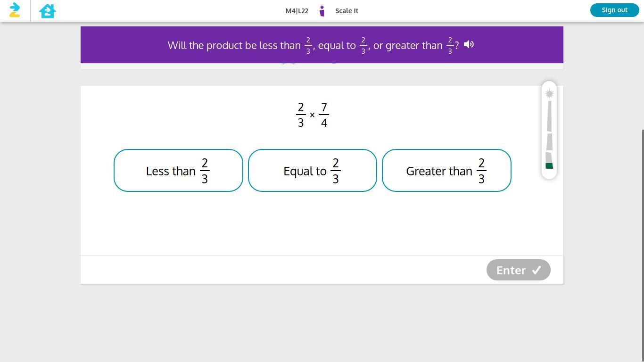The width and height of the screenshot is (644, 362).
Task: Select the 'Less than 2/3' answer
Action: pos(178,171)
